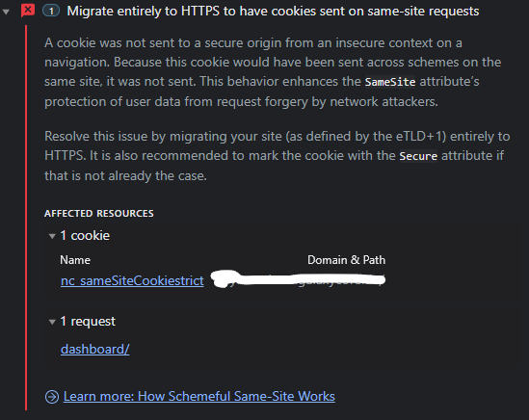Screen dimensions: 529x420
Task: Click the 1 request label
Action: click(88, 321)
